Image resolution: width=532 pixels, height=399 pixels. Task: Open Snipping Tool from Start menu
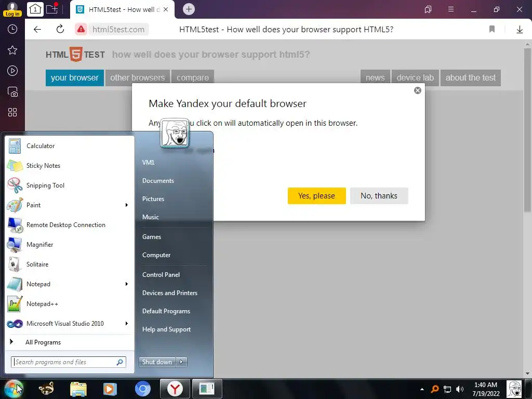click(x=70, y=185)
